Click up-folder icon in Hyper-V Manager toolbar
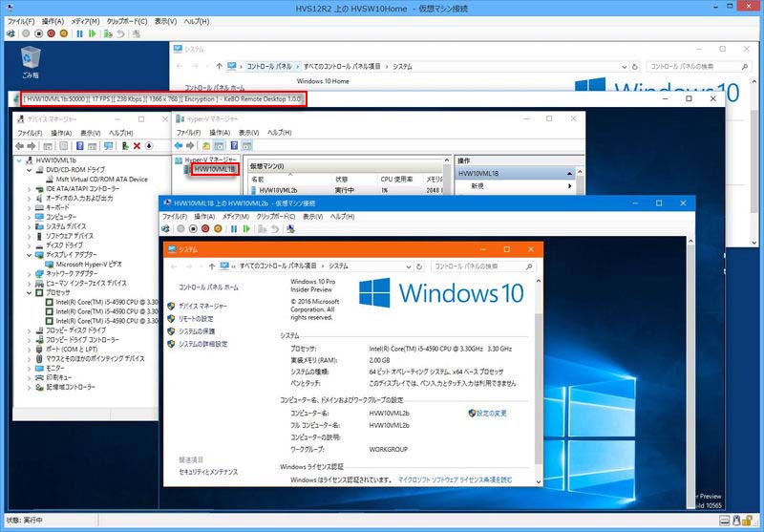Image resolution: width=764 pixels, height=532 pixels. 206,145
